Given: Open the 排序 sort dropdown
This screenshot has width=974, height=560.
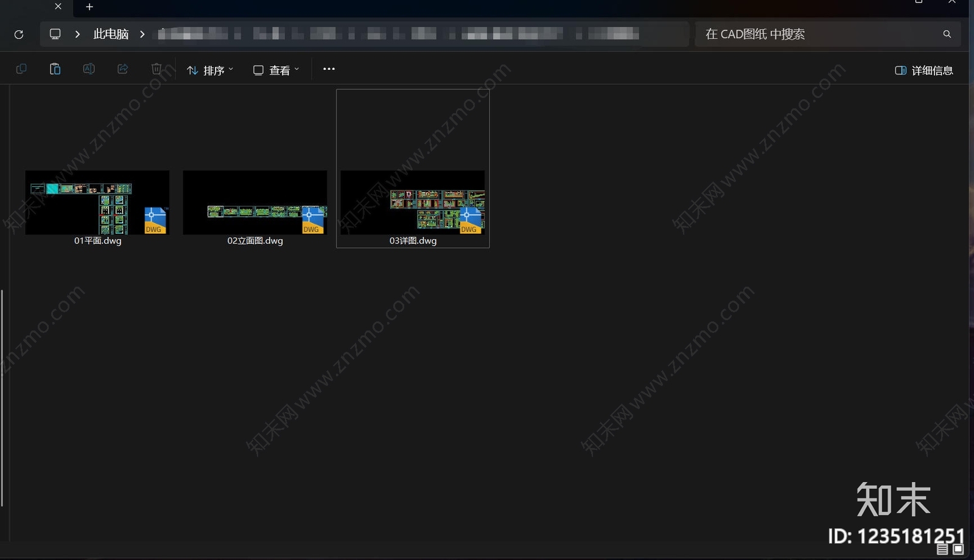Looking at the screenshot, I should click(x=210, y=71).
